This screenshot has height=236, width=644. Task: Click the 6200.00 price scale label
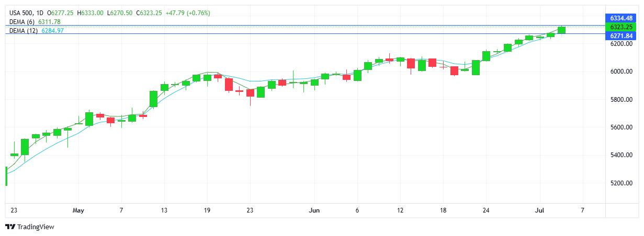621,44
